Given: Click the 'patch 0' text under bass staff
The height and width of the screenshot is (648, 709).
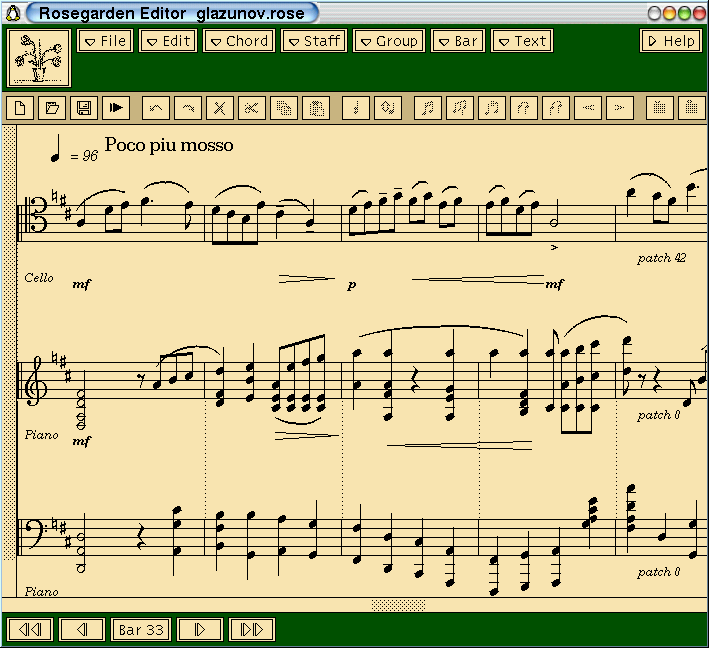Looking at the screenshot, I should 658,572.
